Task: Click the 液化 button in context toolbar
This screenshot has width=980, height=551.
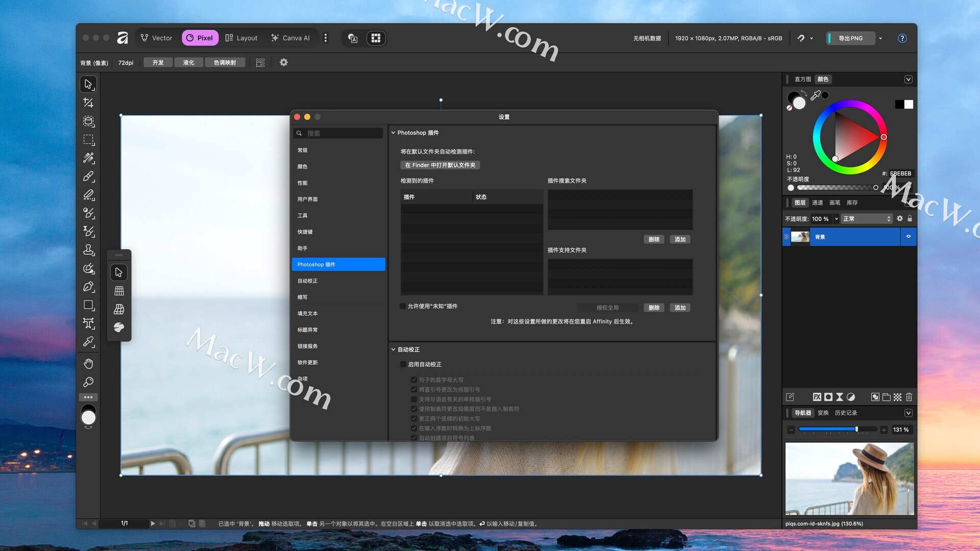Action: point(188,63)
